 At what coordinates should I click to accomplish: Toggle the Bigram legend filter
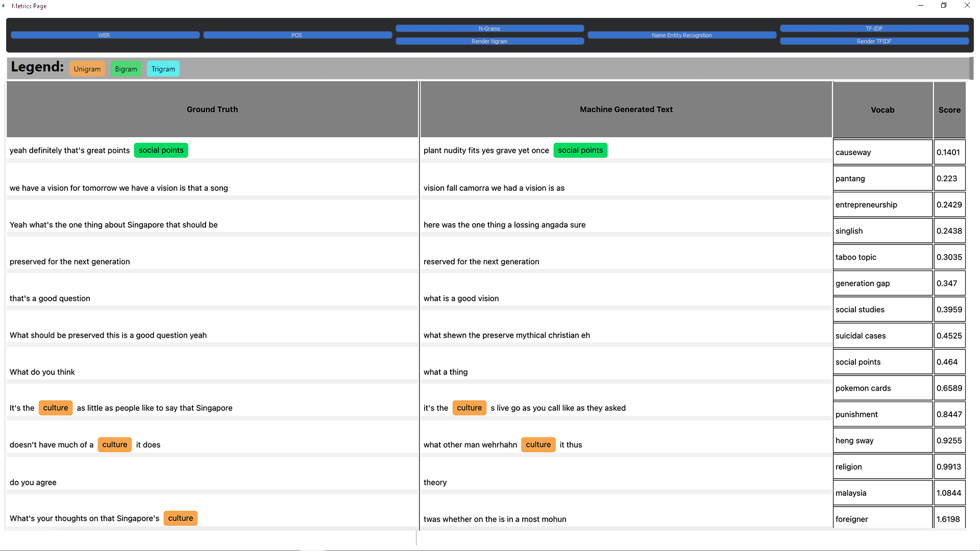[125, 69]
